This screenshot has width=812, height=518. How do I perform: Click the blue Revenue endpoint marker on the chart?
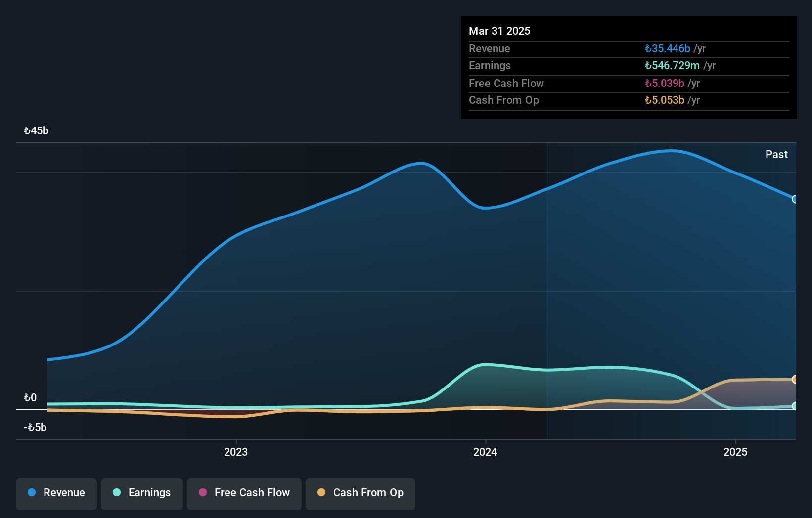pyautogui.click(x=795, y=199)
